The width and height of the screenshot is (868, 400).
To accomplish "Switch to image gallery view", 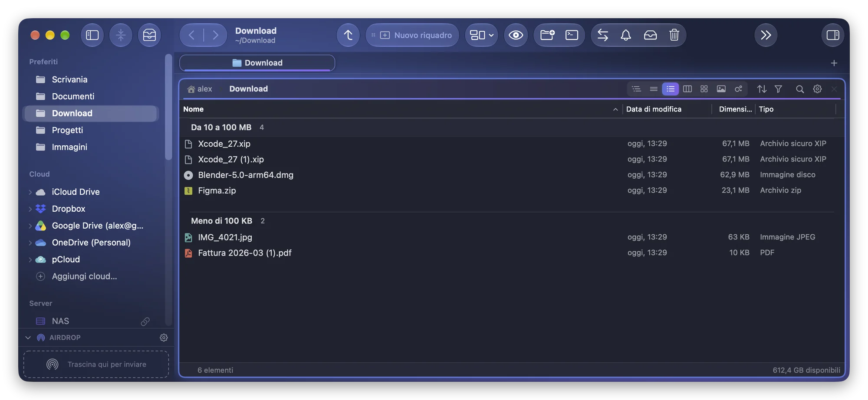I will tap(721, 89).
